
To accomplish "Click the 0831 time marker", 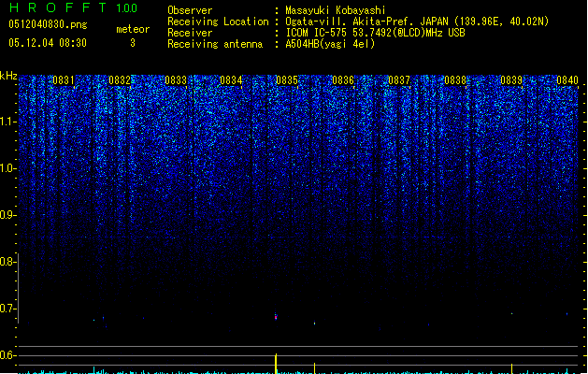I will tap(64, 80).
